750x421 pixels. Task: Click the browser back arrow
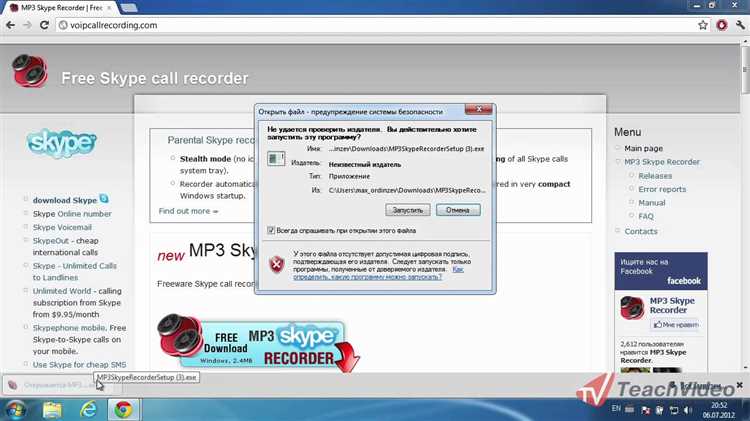coord(10,25)
